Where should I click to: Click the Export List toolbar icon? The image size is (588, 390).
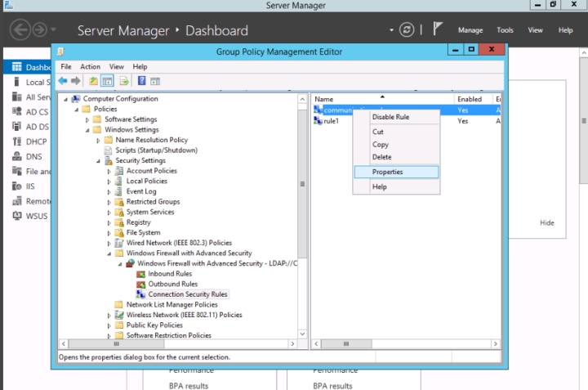click(124, 81)
